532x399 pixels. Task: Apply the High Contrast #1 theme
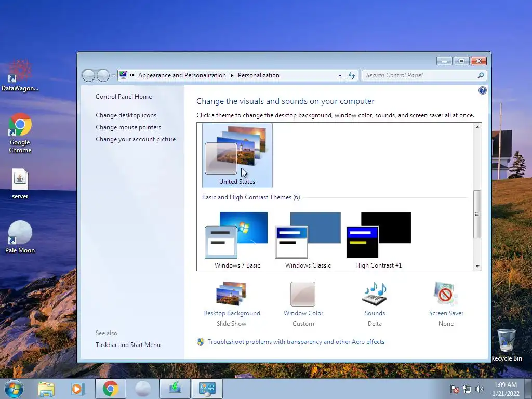tap(378, 240)
